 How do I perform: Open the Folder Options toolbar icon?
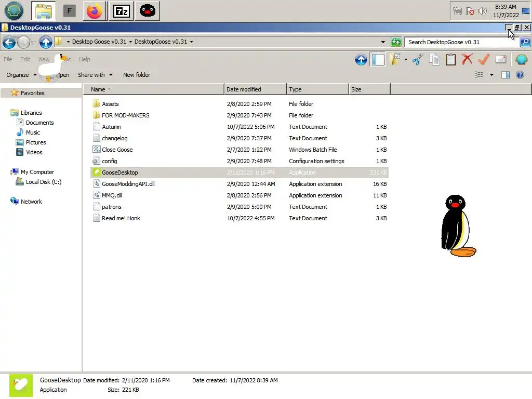click(x=395, y=60)
